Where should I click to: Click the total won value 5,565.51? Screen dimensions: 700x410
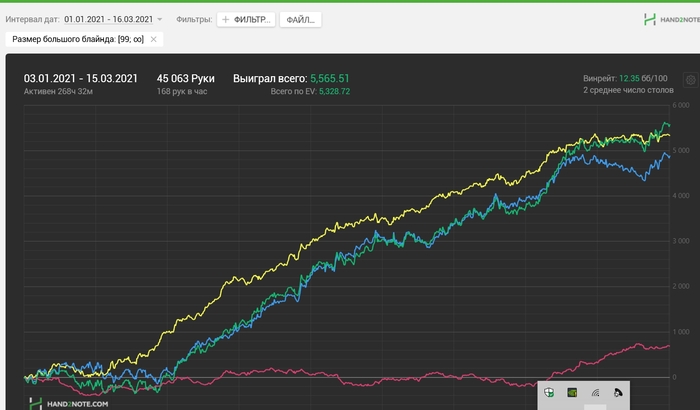pos(329,79)
